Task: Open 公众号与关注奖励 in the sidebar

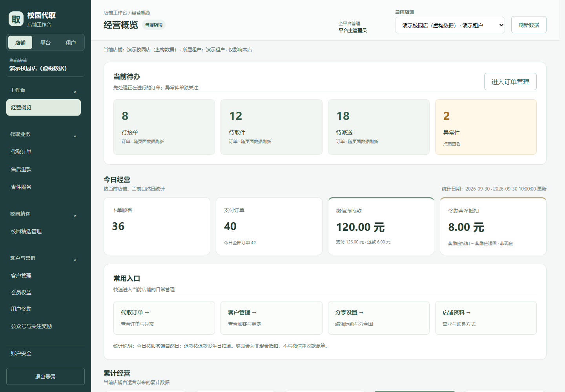Action: pyautogui.click(x=44, y=326)
